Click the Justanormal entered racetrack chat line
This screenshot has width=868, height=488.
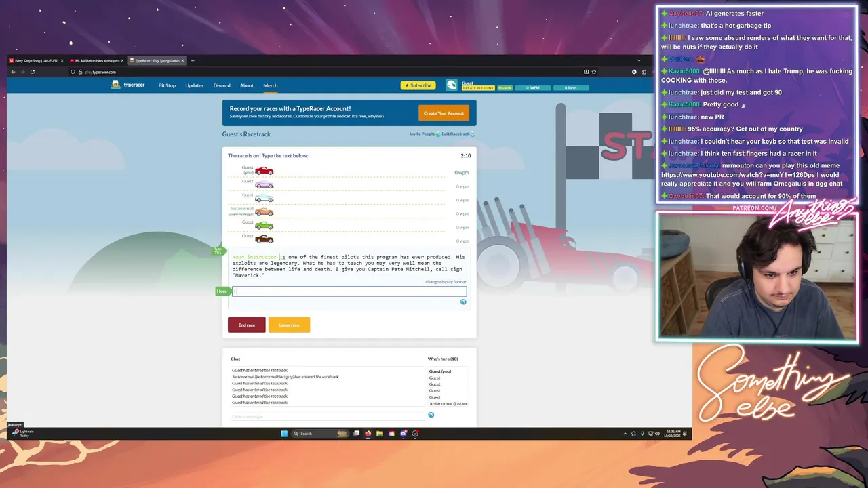[x=285, y=377]
